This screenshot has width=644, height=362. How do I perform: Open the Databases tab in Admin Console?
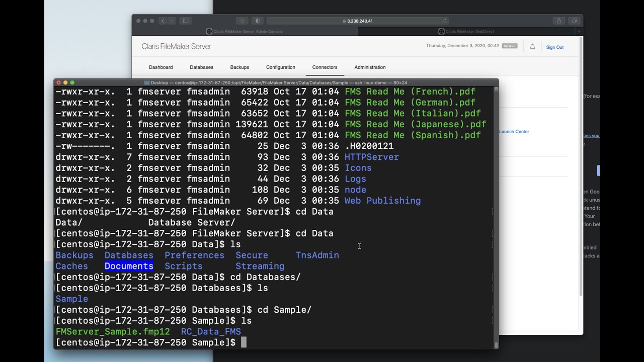(x=201, y=67)
